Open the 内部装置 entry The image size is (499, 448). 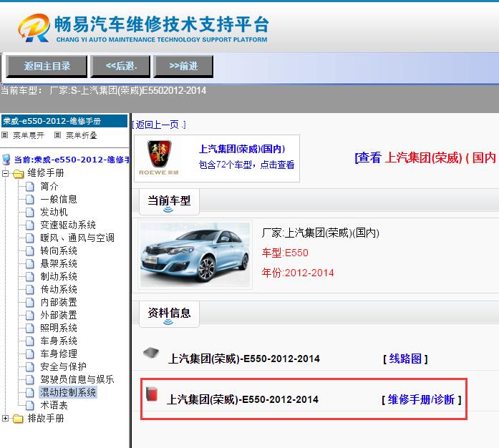(59, 302)
